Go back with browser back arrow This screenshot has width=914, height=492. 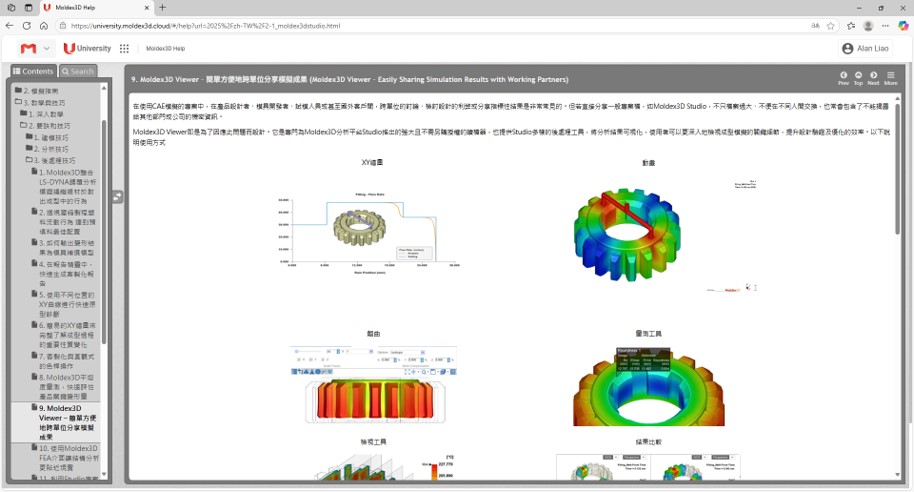click(9, 26)
